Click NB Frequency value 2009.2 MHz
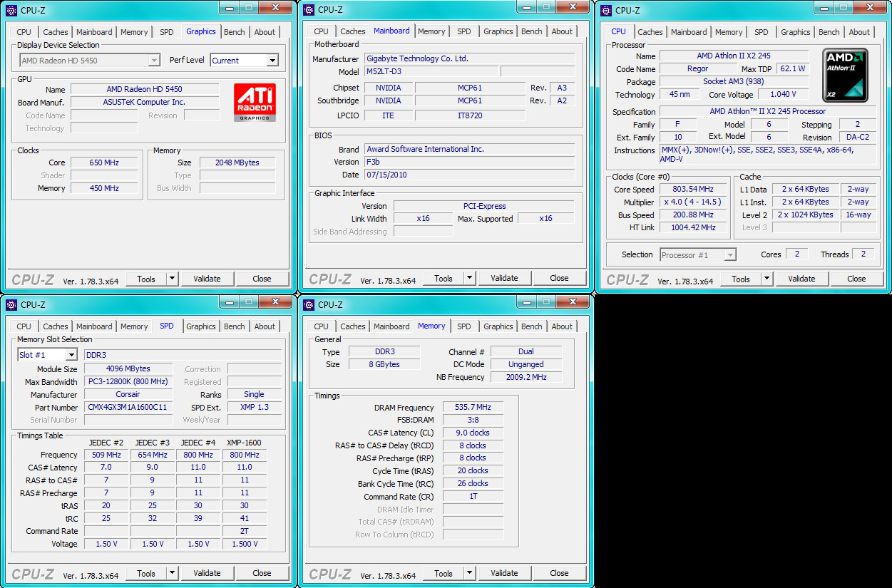Screen dimensions: 892x588 tap(526, 377)
